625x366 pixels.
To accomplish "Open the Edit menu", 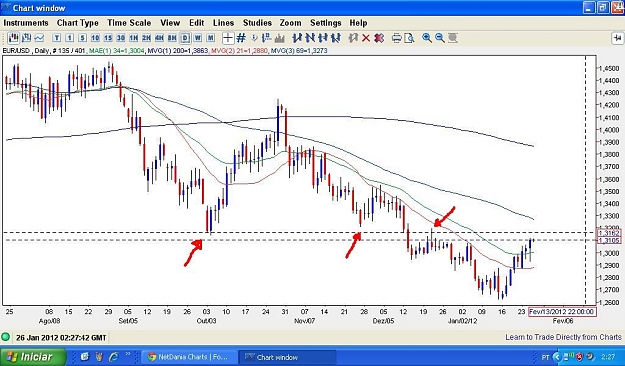I will [197, 23].
